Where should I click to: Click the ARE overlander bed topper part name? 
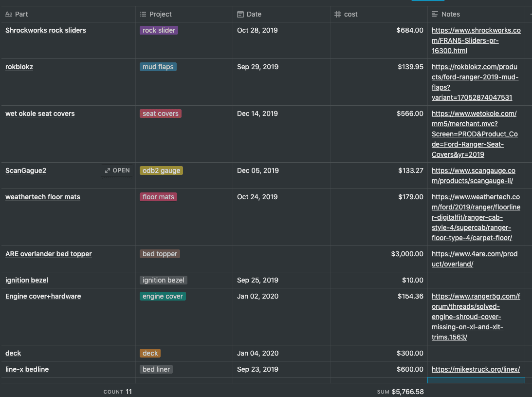(x=49, y=254)
